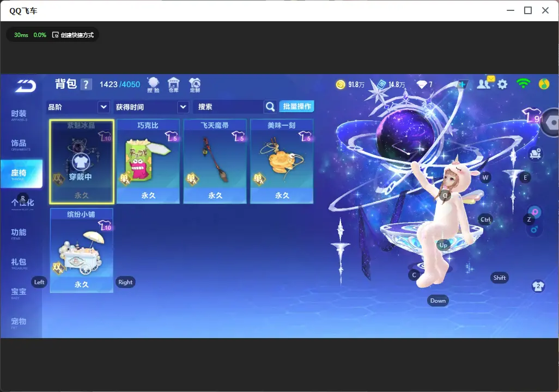Expand the 品阶 dropdown arrow
Screen dimensions: 559x392
(104, 107)
